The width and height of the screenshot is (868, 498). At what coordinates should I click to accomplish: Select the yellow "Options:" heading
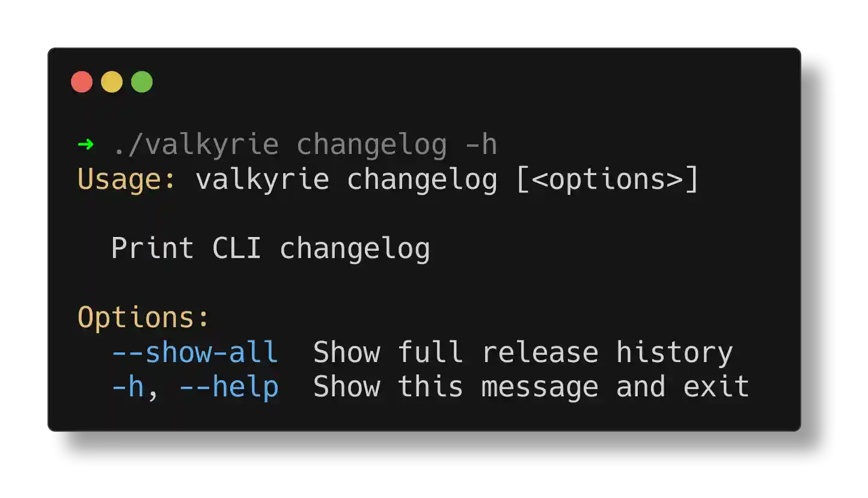click(x=144, y=318)
